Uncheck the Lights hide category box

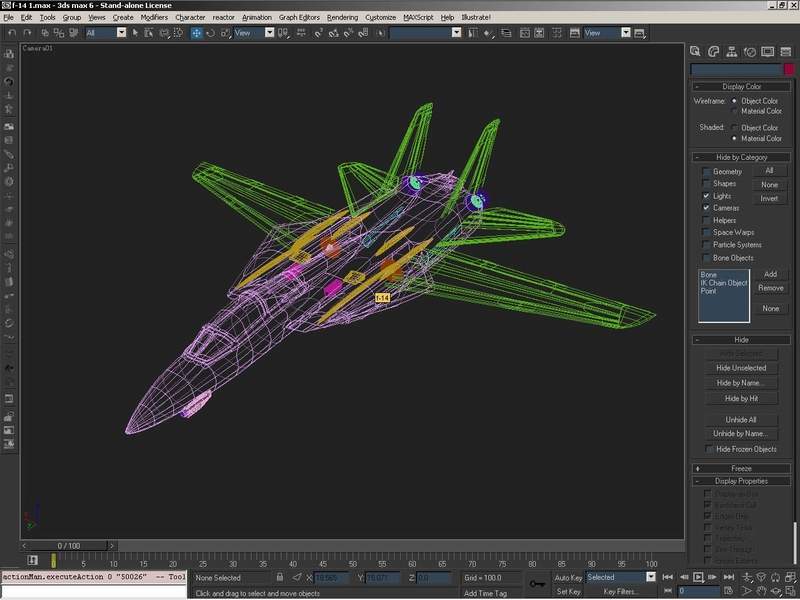[706, 196]
